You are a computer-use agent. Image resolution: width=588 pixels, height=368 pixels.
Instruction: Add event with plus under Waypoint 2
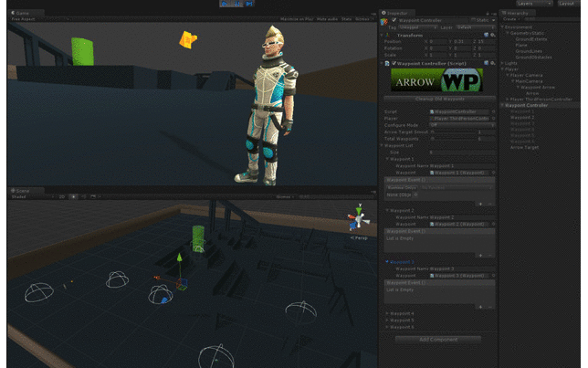click(x=481, y=256)
